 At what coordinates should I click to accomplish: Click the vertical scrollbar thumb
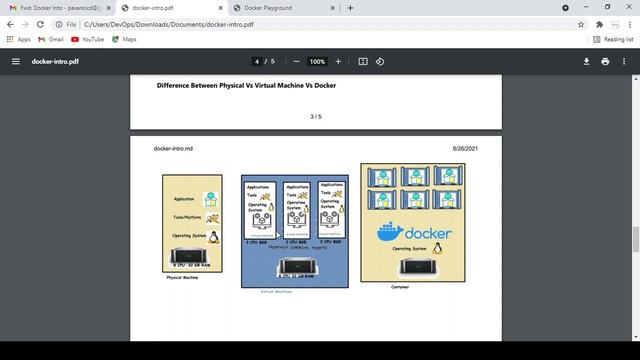click(636, 240)
